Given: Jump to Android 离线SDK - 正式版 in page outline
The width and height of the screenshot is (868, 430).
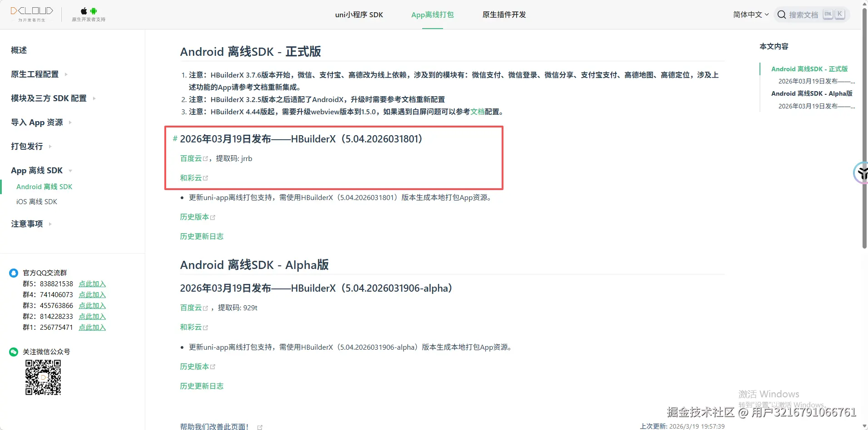Looking at the screenshot, I should pos(809,69).
